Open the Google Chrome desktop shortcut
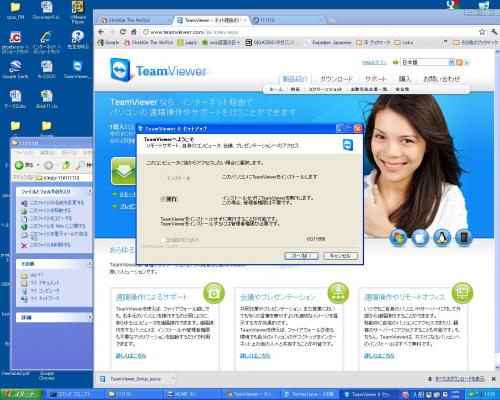The width and height of the screenshot is (500, 400). pos(47,375)
